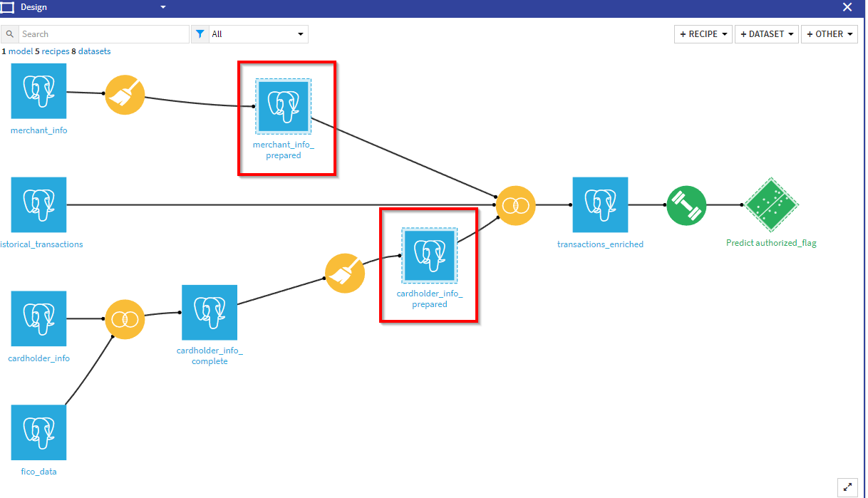The height and width of the screenshot is (498, 868).
Task: Open the green Train recipe icon
Action: click(x=686, y=205)
